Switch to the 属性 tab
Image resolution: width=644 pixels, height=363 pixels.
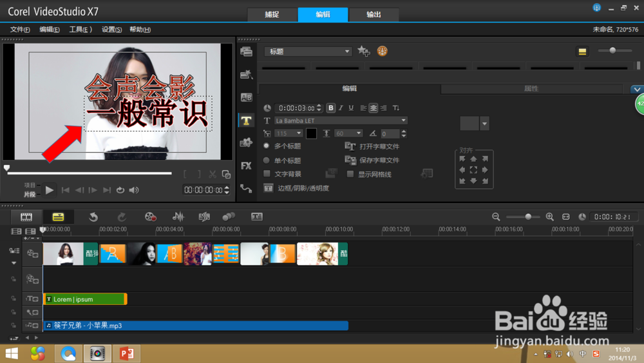point(531,88)
